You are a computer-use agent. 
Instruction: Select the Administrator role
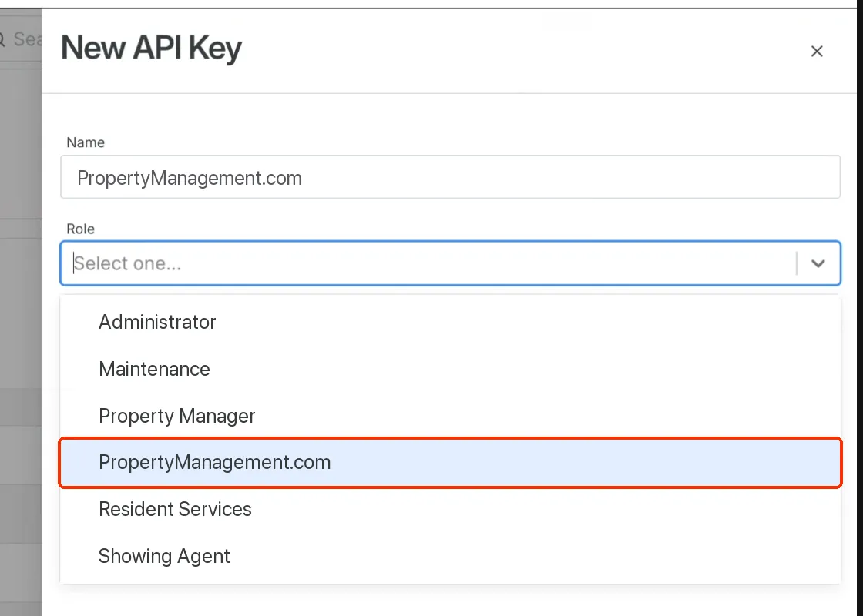point(450,322)
